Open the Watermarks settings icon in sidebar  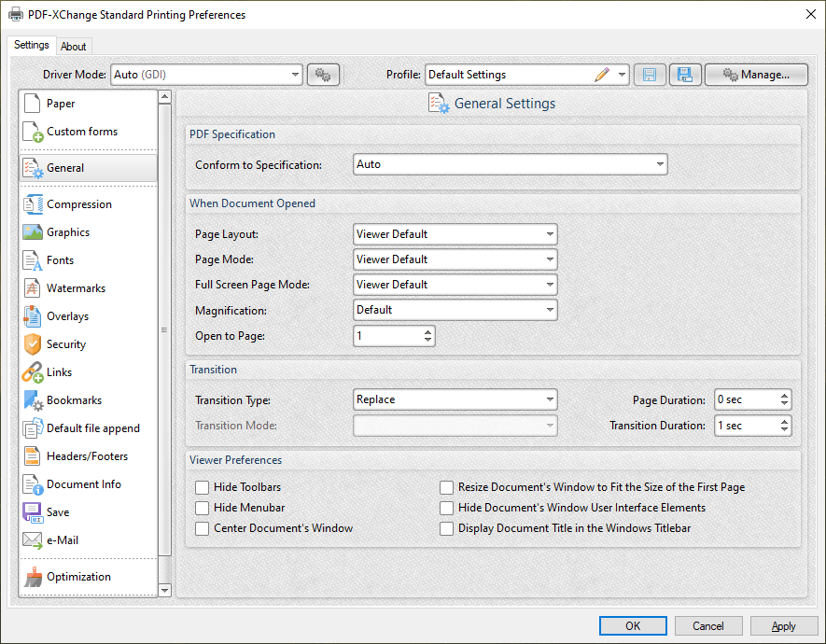[x=33, y=288]
